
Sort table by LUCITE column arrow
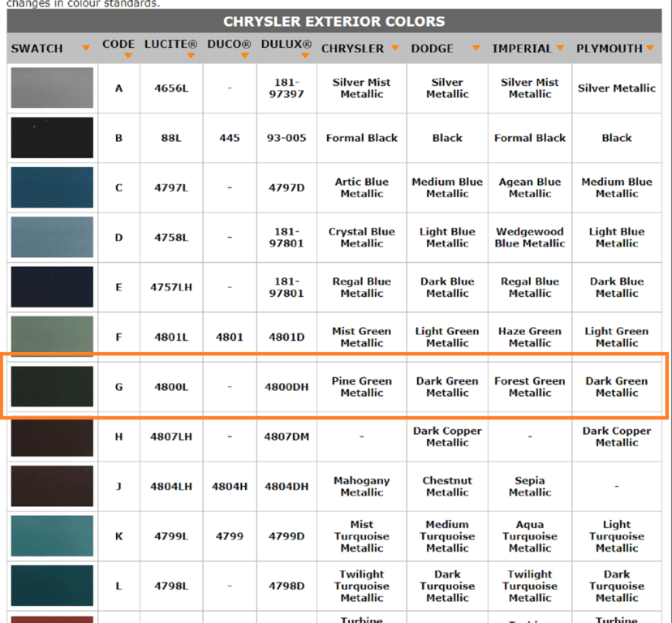pos(191,56)
